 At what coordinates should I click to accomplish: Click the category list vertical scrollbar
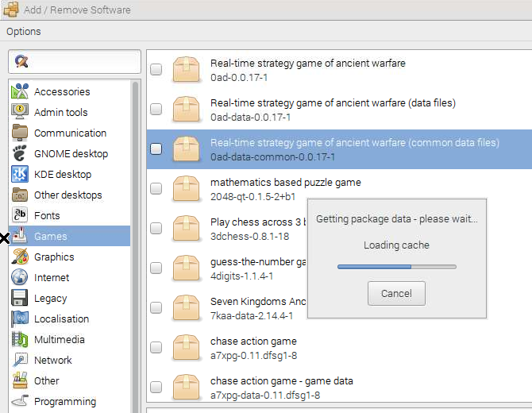(135, 246)
